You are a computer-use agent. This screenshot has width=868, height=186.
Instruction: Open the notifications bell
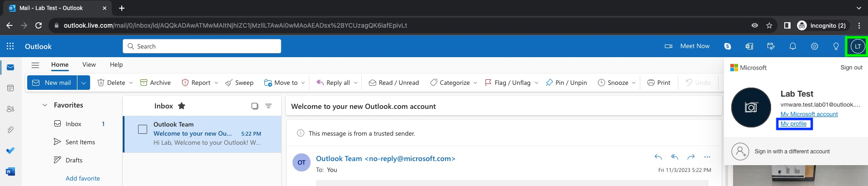(x=792, y=46)
